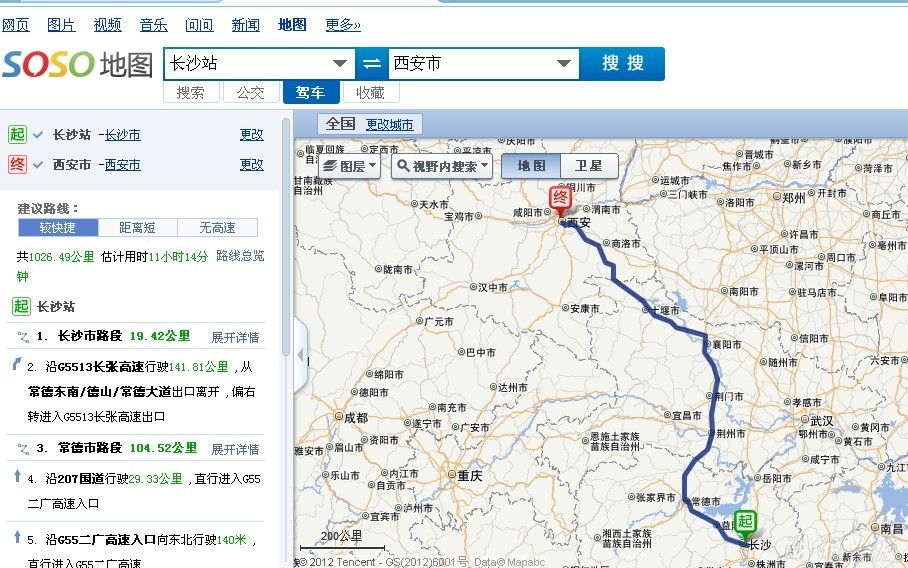Switch to the 公交 tab

coord(251,93)
